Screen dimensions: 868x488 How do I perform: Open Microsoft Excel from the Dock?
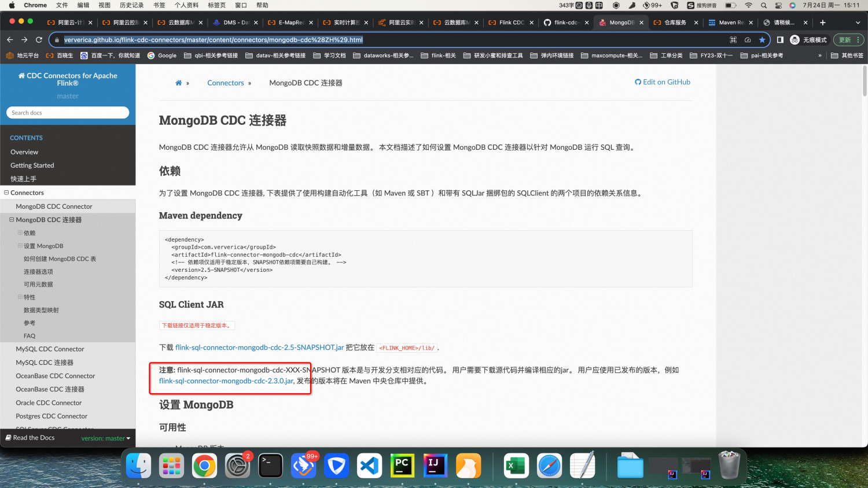click(516, 465)
